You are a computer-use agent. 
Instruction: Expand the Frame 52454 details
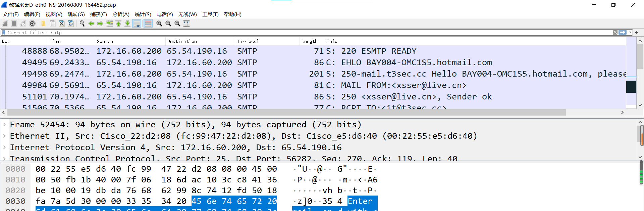(x=4, y=125)
